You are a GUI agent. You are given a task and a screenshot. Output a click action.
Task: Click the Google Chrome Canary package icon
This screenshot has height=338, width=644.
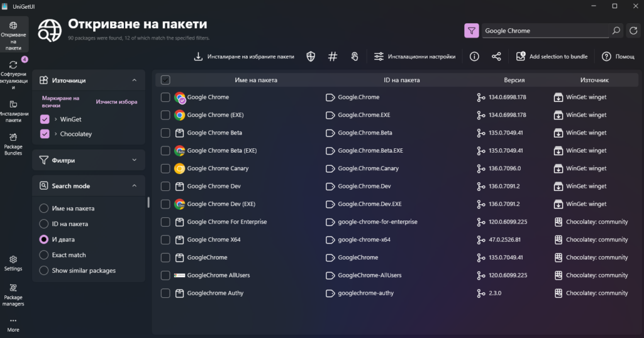(179, 168)
